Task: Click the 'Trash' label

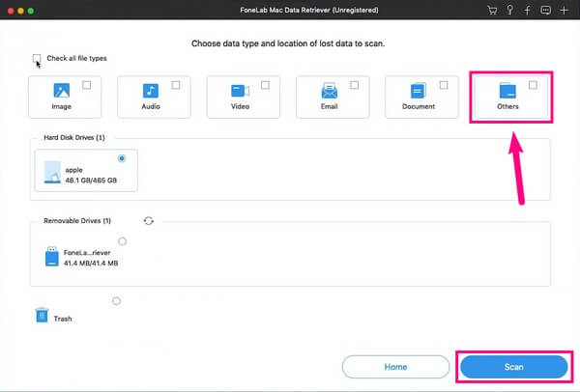Action: [x=63, y=319]
